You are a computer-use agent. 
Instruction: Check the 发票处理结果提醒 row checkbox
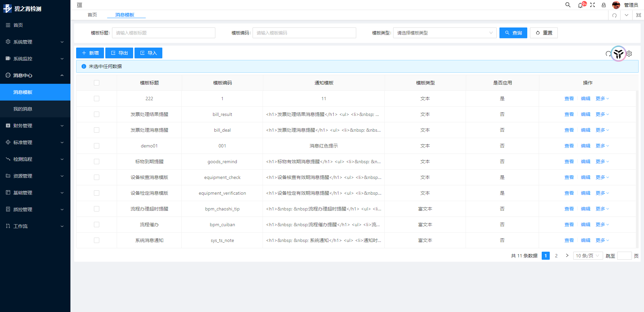pos(97,114)
